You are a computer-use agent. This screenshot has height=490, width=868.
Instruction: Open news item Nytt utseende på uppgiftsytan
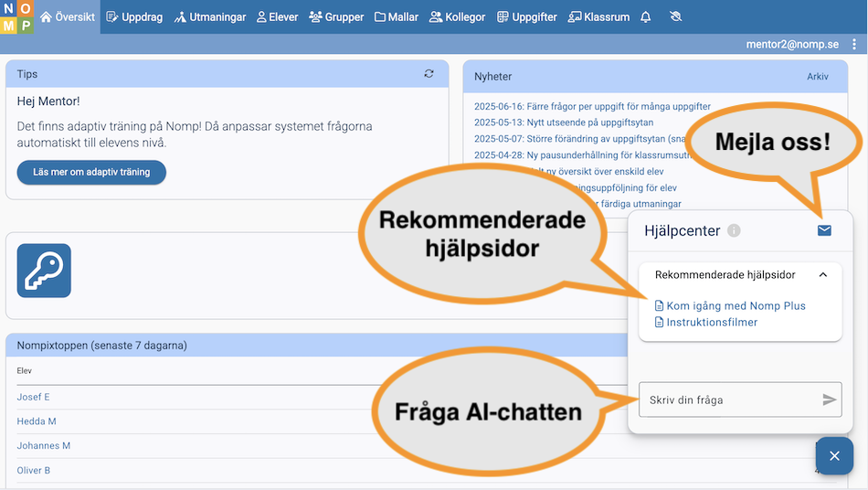pos(564,122)
